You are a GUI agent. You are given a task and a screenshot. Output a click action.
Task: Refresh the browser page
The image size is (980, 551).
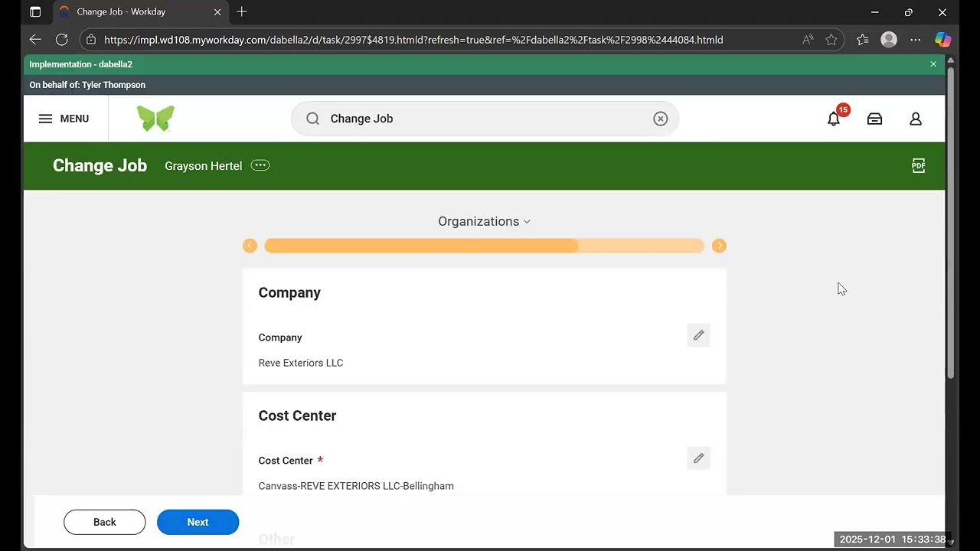[62, 40]
